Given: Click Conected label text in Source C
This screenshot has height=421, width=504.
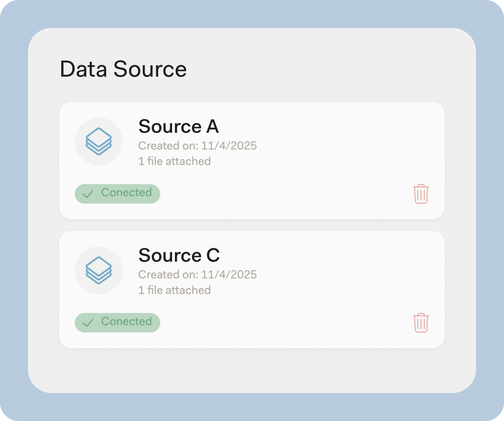Looking at the screenshot, I should coord(127,321).
